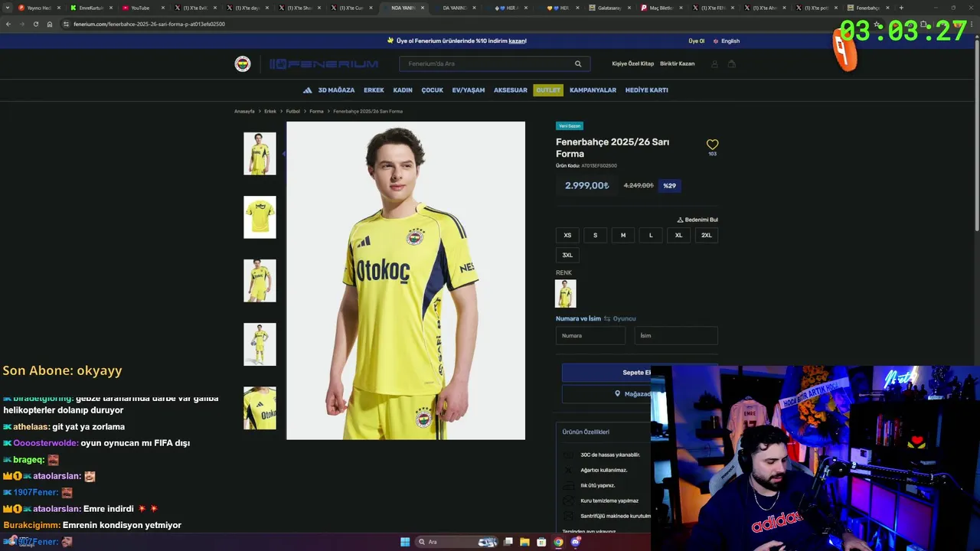Select size L
Viewport: 980px width, 551px height.
click(651, 235)
